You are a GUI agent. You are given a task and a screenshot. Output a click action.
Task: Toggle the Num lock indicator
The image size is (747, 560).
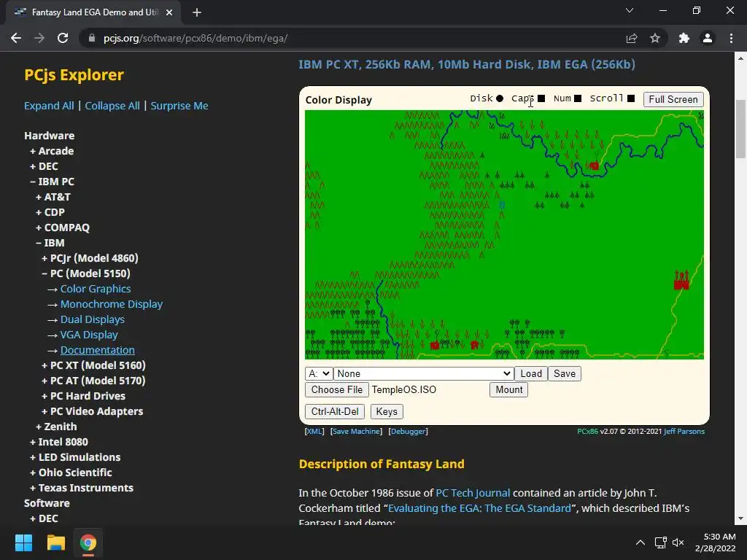(x=578, y=98)
